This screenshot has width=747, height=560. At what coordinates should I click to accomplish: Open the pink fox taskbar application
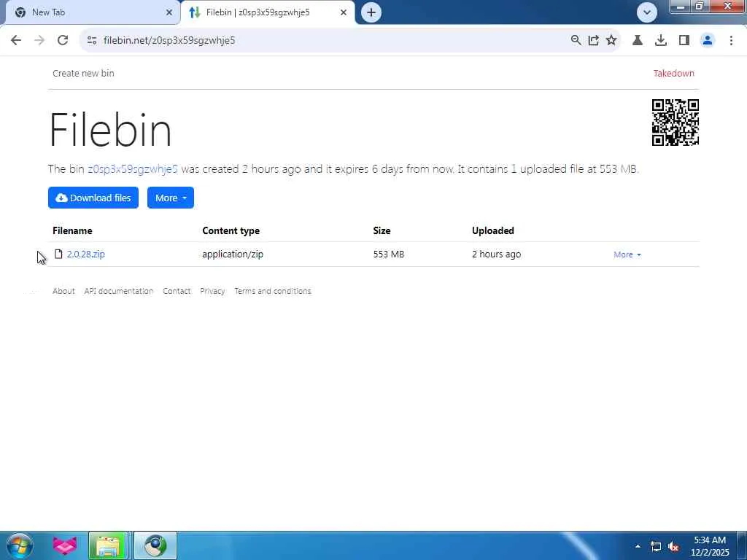64,545
